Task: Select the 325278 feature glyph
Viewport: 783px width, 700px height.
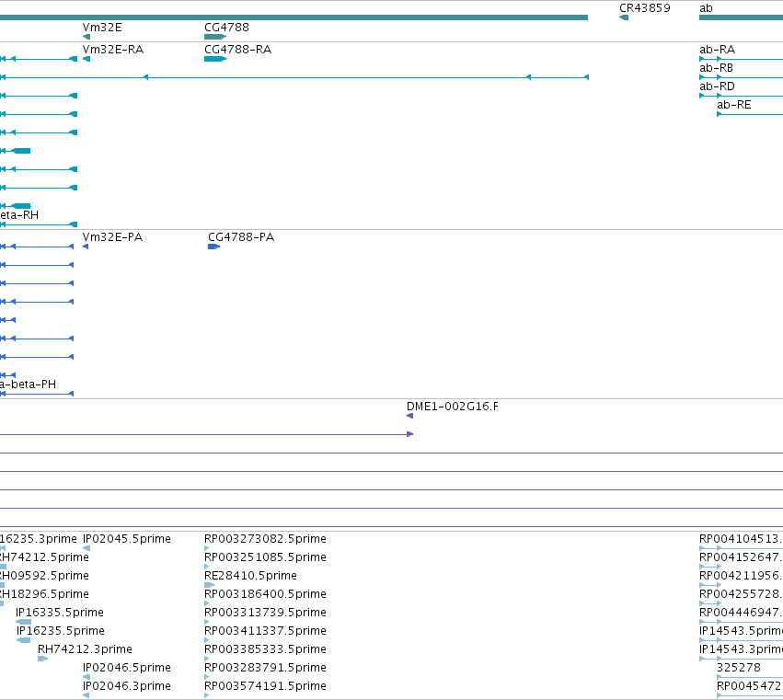Action: tap(750, 677)
